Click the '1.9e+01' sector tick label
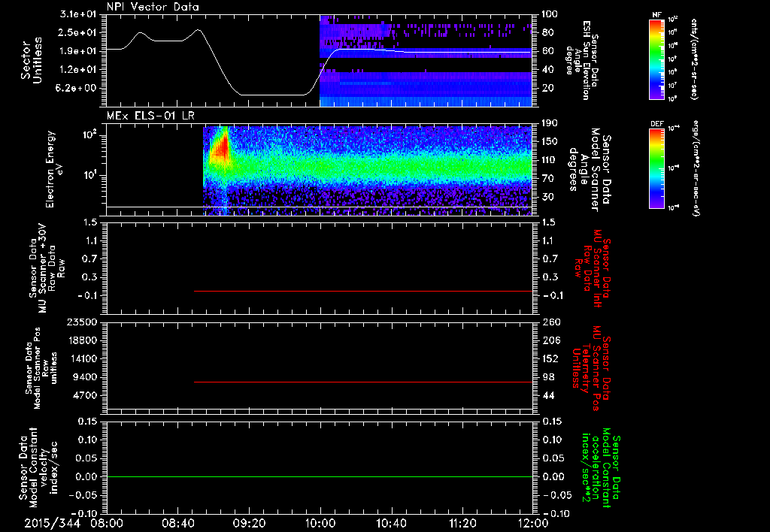Viewport: 770px width, 532px height. tap(78, 51)
